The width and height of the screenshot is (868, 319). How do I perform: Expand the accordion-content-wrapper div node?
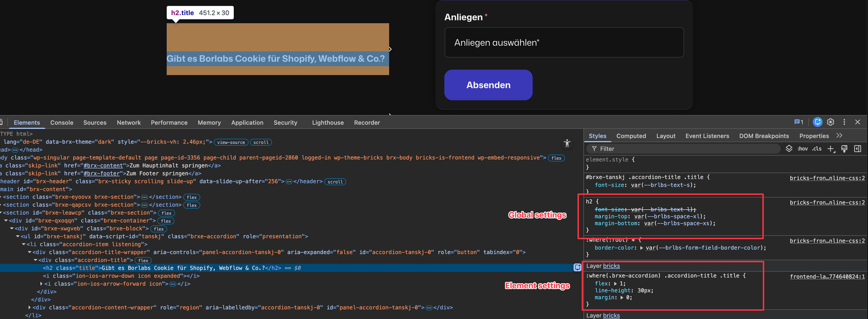tap(30, 308)
